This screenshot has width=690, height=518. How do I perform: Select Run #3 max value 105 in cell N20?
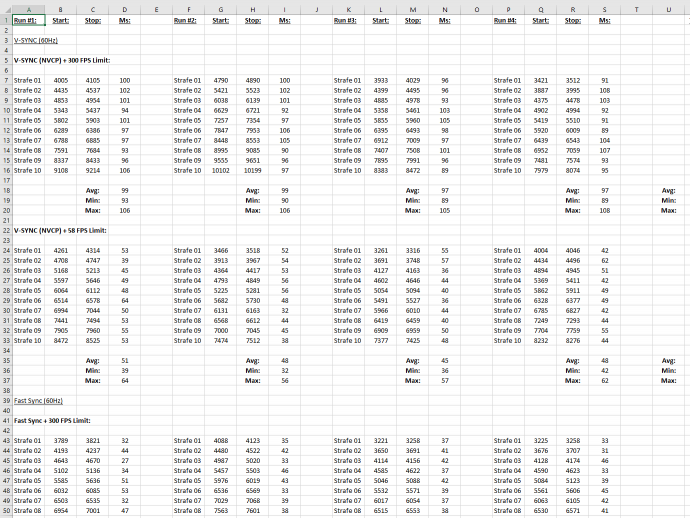point(444,210)
